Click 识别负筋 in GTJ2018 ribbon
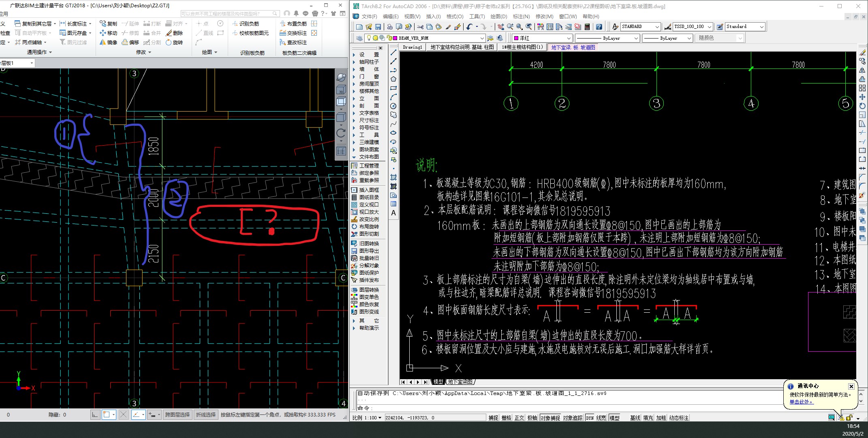 pyautogui.click(x=246, y=24)
